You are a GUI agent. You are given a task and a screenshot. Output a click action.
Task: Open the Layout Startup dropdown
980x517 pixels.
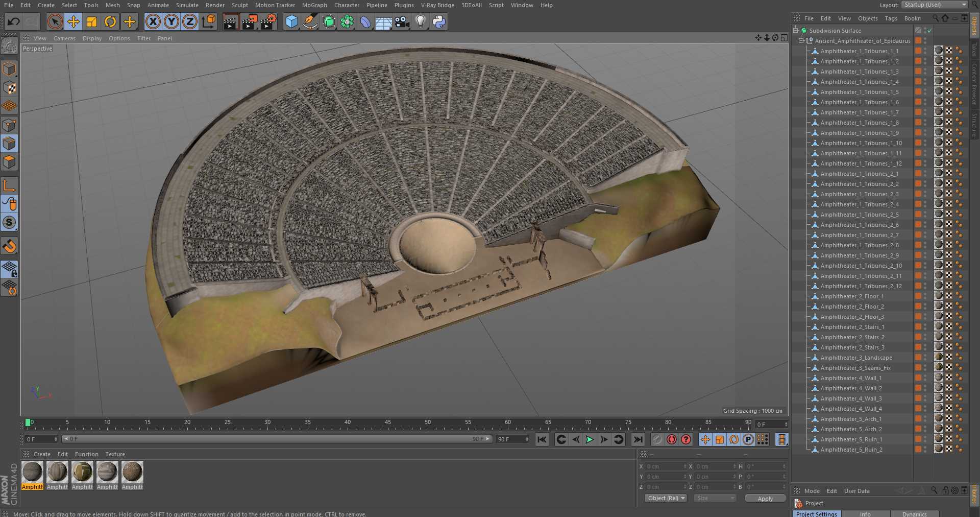click(935, 5)
